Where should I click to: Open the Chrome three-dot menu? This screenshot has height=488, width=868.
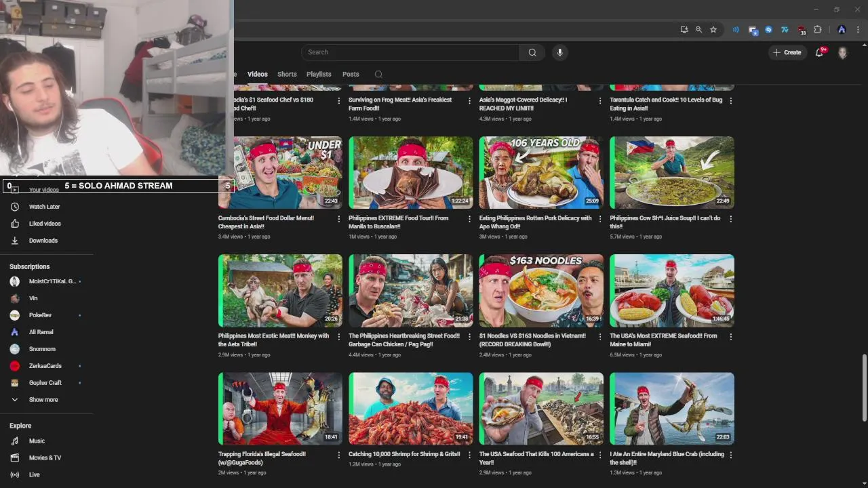click(x=859, y=30)
